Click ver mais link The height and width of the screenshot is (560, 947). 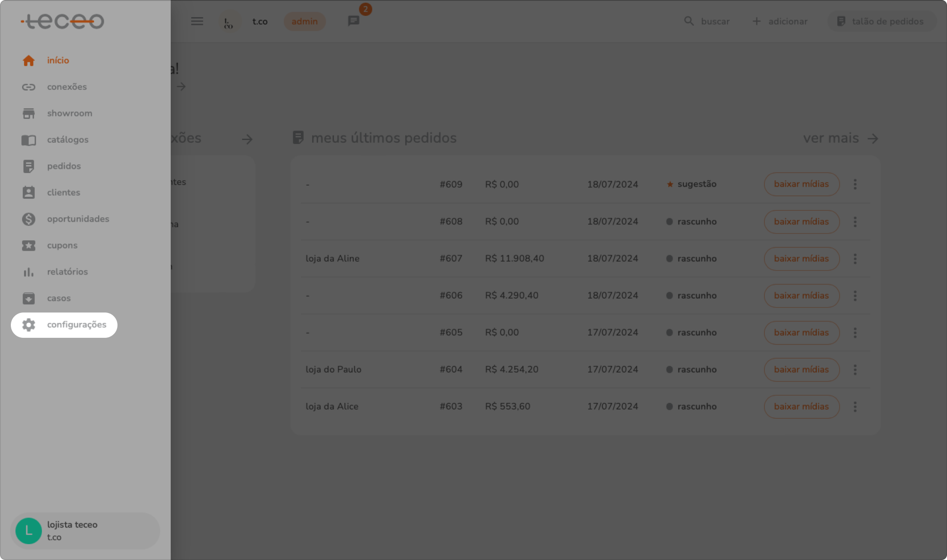click(x=840, y=138)
